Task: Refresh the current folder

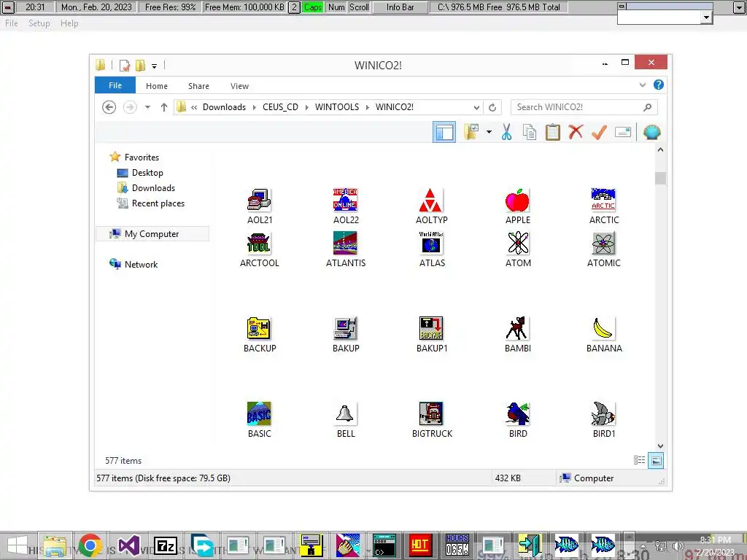Action: [x=492, y=107]
